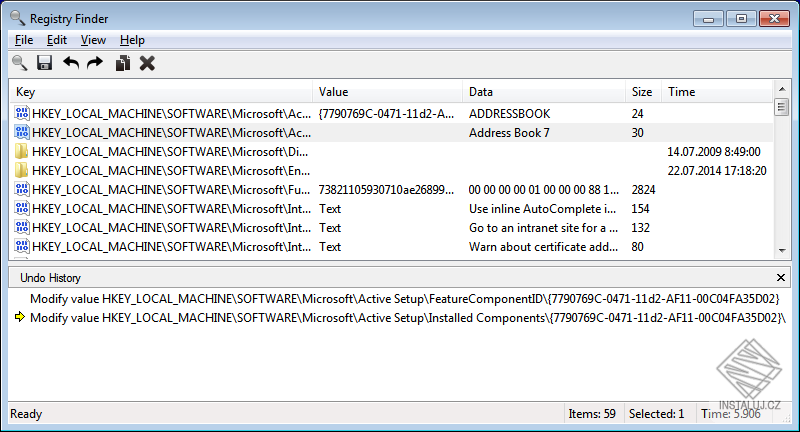Open the Help menu
The image size is (800, 432).
click(132, 40)
